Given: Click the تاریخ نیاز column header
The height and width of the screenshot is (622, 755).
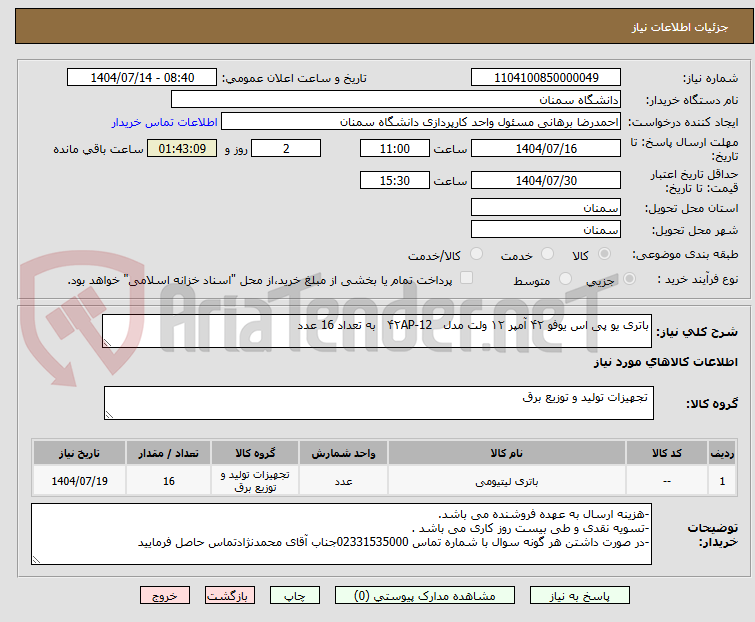Looking at the screenshot, I should [x=79, y=453].
